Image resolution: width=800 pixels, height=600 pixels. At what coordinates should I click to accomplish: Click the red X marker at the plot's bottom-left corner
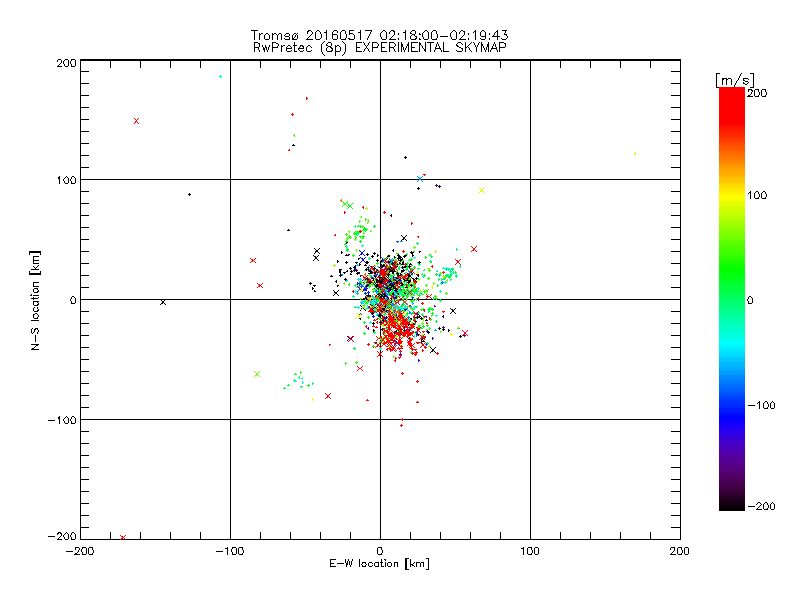coord(123,537)
